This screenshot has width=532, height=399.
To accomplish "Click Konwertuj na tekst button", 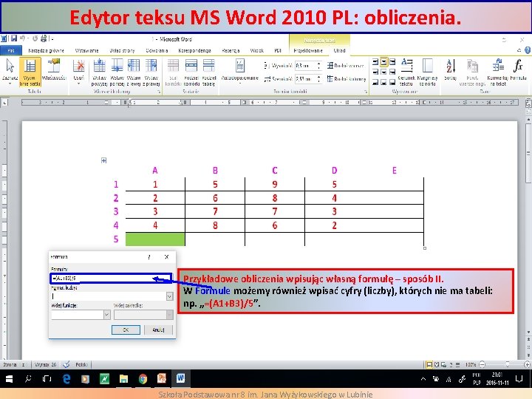I will (x=498, y=72).
